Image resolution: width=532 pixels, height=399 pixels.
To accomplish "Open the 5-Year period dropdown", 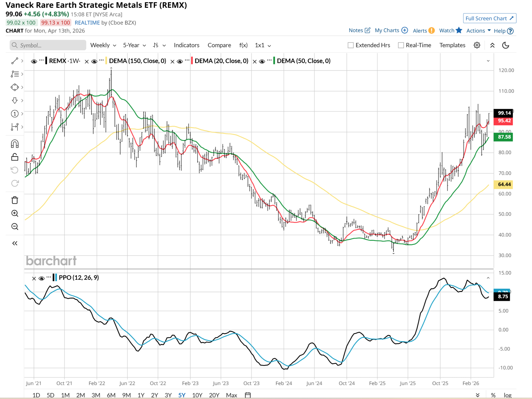I will 134,45.
